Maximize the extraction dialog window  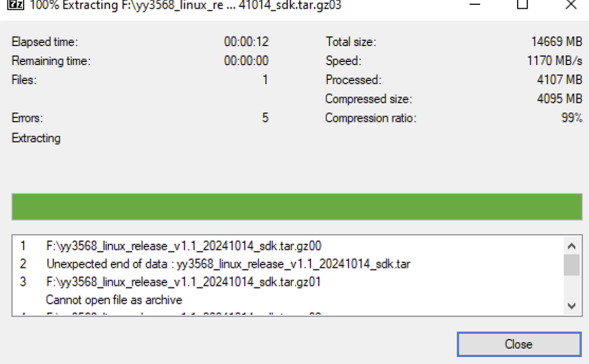[522, 5]
